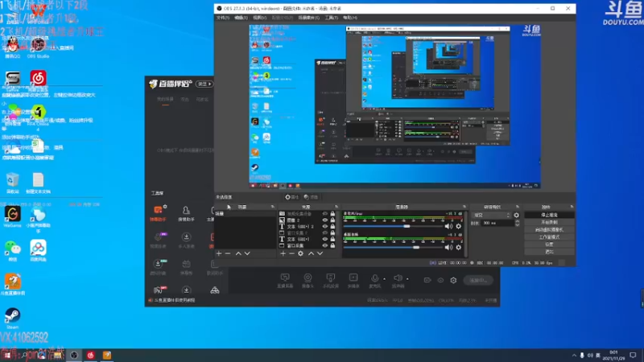
Task: Open 工具(T) menu in OBS
Action: (x=332, y=18)
